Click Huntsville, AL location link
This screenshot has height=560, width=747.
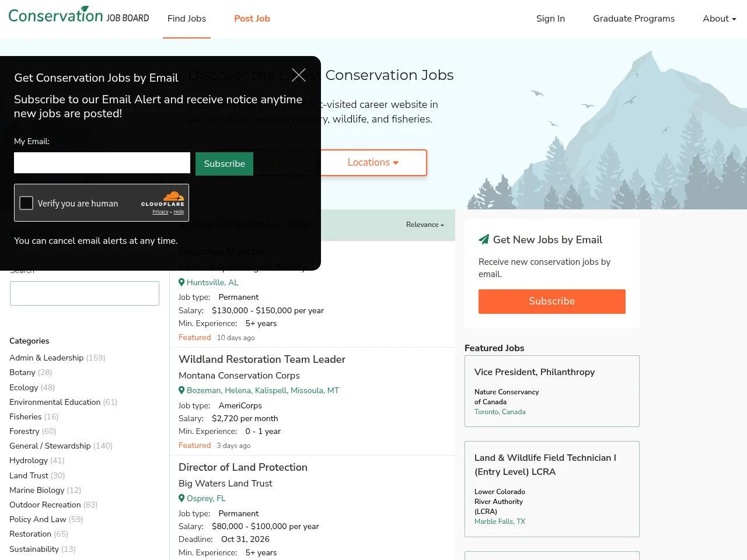click(212, 282)
